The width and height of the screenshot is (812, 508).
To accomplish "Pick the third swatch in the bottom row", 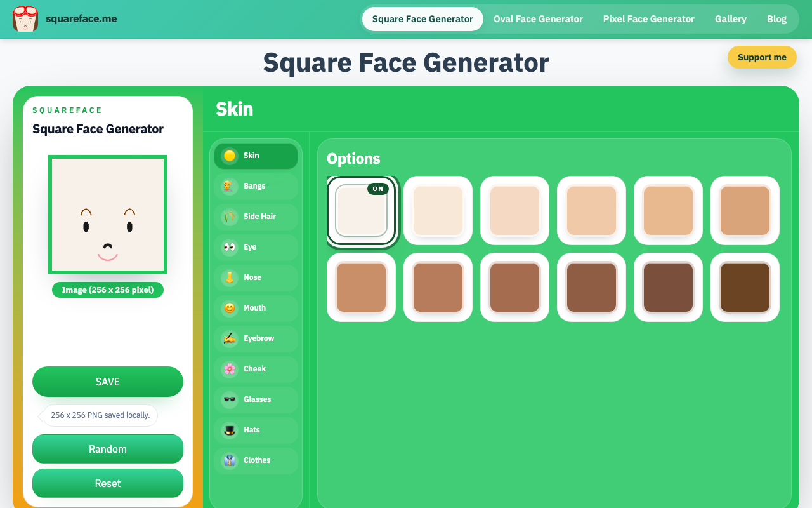I will [515, 288].
